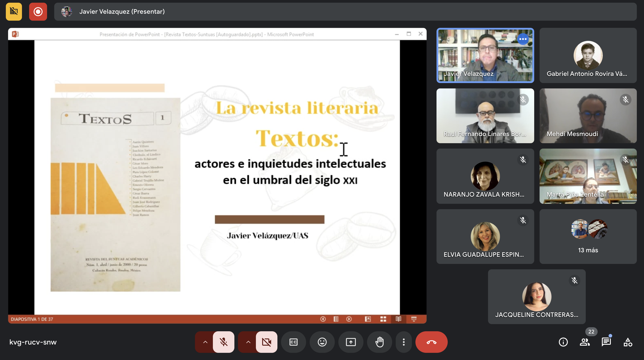Viewport: 644px width, 360px height.
Task: Expand audio settings arrow beside microphone
Action: (x=205, y=342)
